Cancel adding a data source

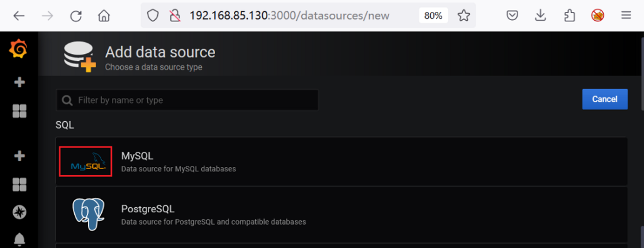click(x=604, y=99)
